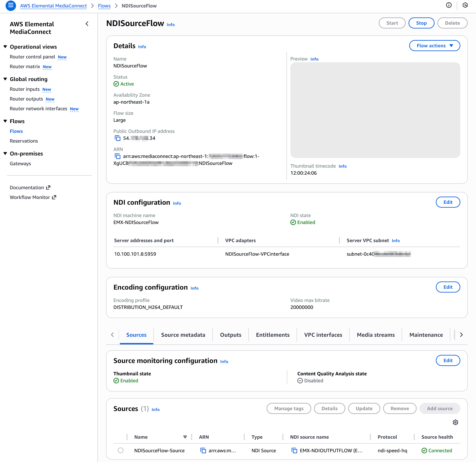
Task: Click the info circle icon in header
Action: coord(449,5)
